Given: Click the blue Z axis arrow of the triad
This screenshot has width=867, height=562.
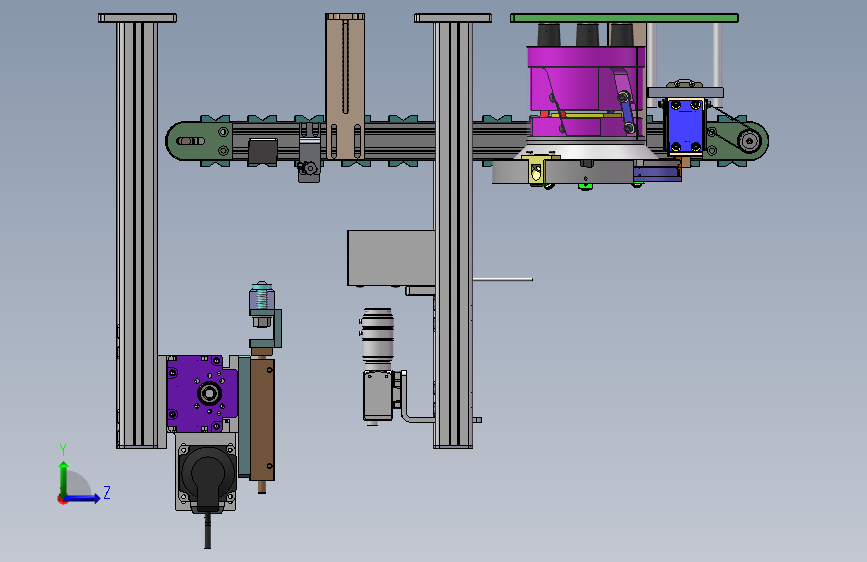Looking at the screenshot, I should coord(82,498).
